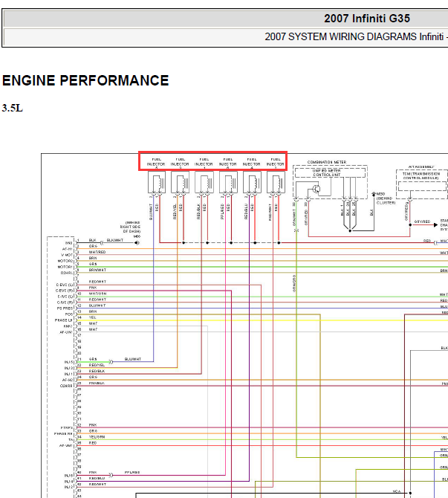Click the "MOTOR1" terminal label
Screen dimensions: 448x498
(x=65, y=267)
